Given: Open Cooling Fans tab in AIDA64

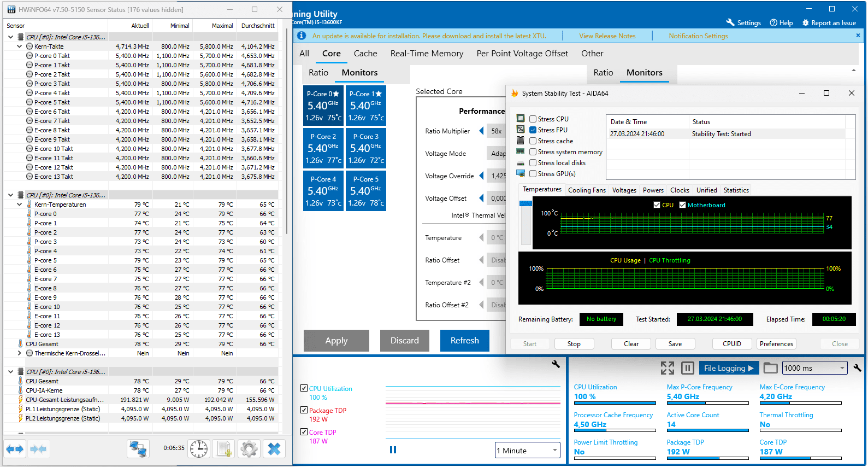Looking at the screenshot, I should pyautogui.click(x=587, y=190).
